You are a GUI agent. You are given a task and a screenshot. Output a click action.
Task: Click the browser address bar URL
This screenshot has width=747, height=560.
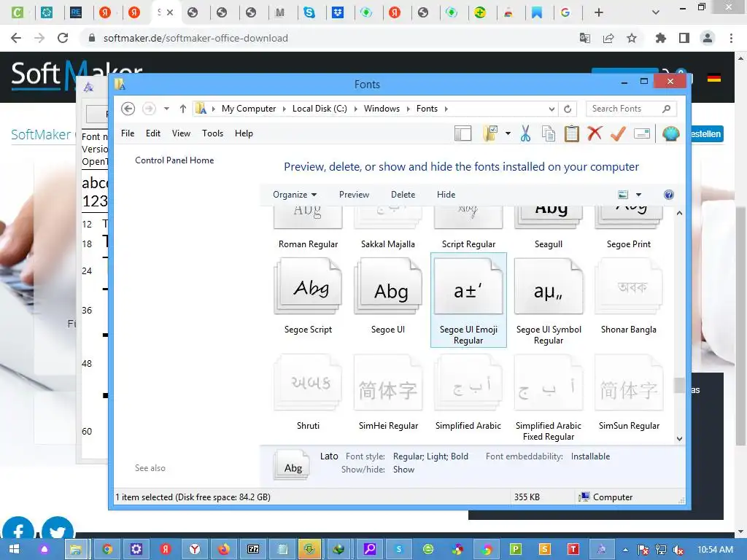click(196, 38)
